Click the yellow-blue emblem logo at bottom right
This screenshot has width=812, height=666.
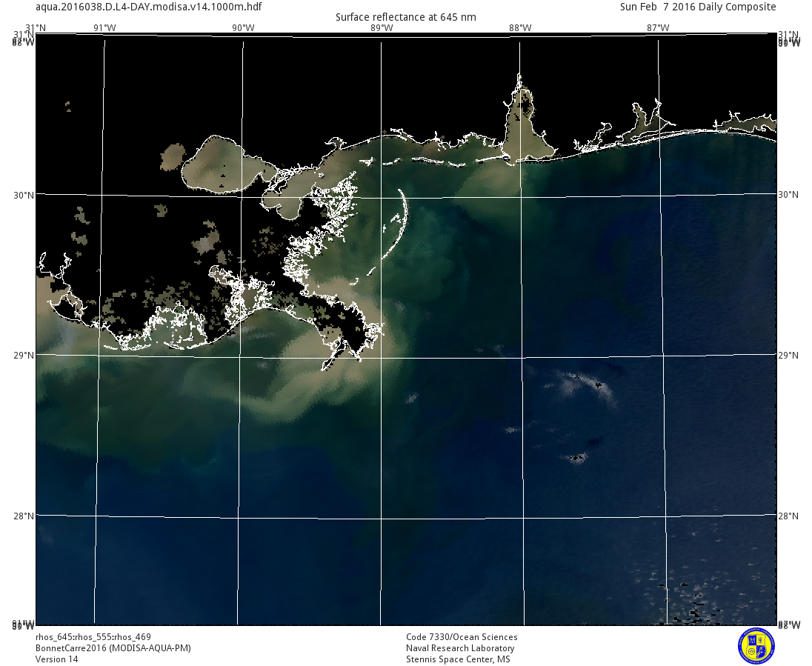click(x=756, y=645)
